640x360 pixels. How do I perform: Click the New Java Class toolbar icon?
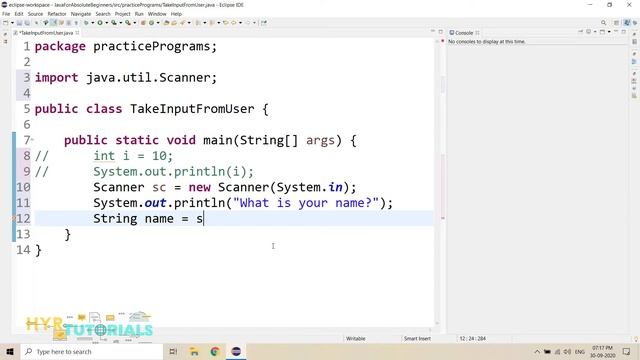click(151, 23)
